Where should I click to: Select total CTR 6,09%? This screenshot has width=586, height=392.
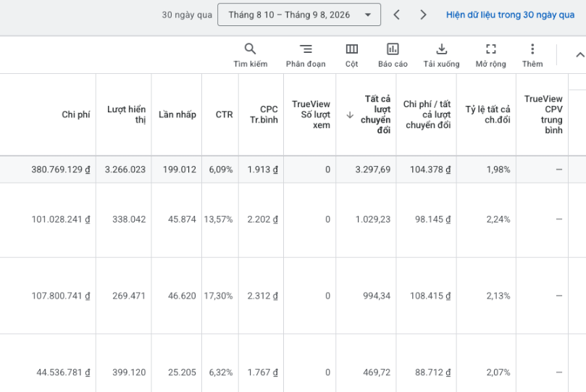coord(221,170)
